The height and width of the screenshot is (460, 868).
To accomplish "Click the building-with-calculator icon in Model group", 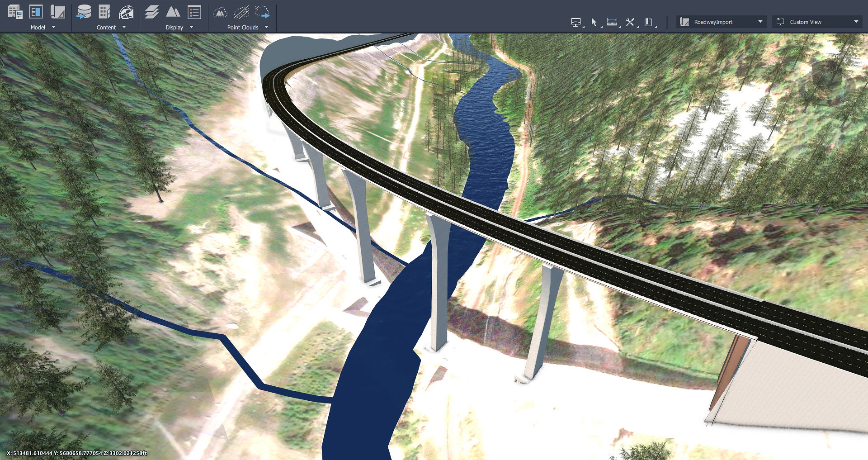I will pyautogui.click(x=15, y=12).
